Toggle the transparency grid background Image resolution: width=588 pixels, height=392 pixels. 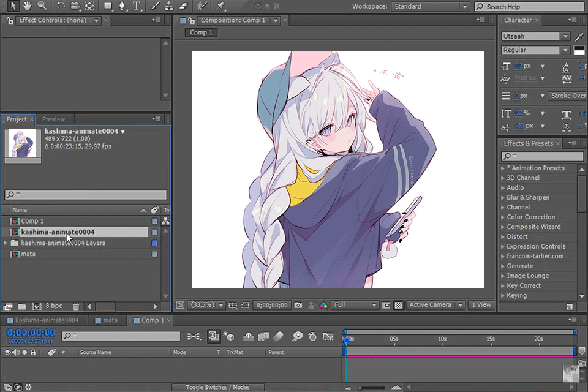[398, 304]
